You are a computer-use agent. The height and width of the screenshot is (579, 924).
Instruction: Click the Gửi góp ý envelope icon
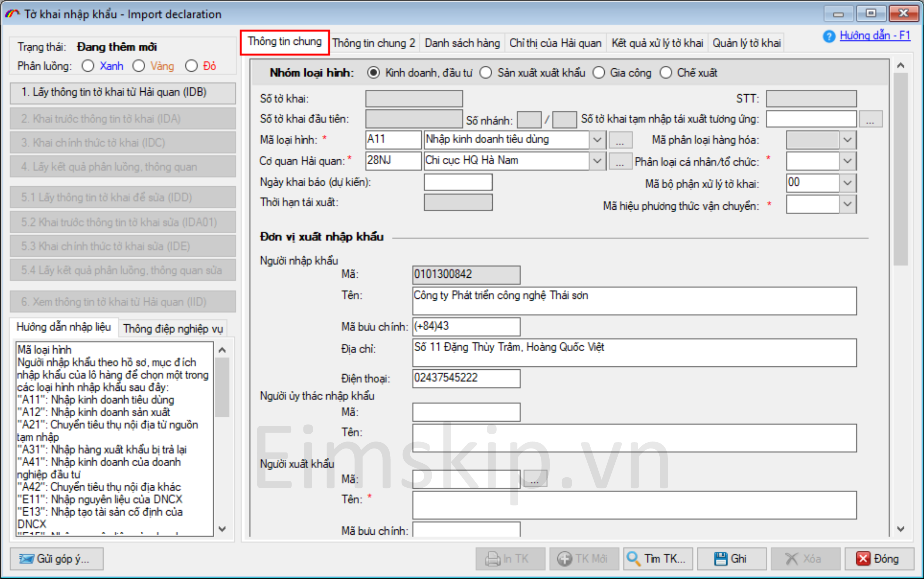(27, 559)
